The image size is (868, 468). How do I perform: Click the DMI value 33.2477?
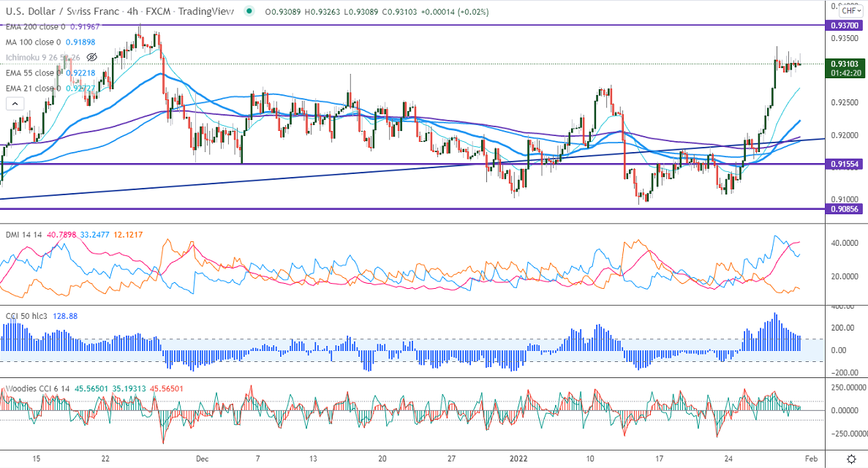tap(95, 235)
